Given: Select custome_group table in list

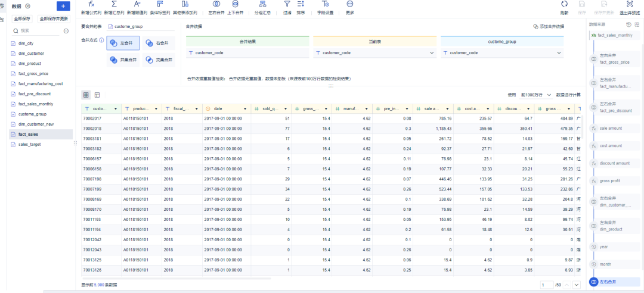Looking at the screenshot, I should pos(41,114).
